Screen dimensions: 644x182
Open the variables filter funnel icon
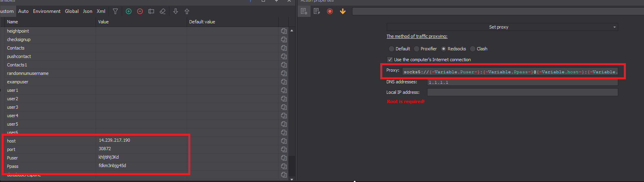click(x=115, y=11)
